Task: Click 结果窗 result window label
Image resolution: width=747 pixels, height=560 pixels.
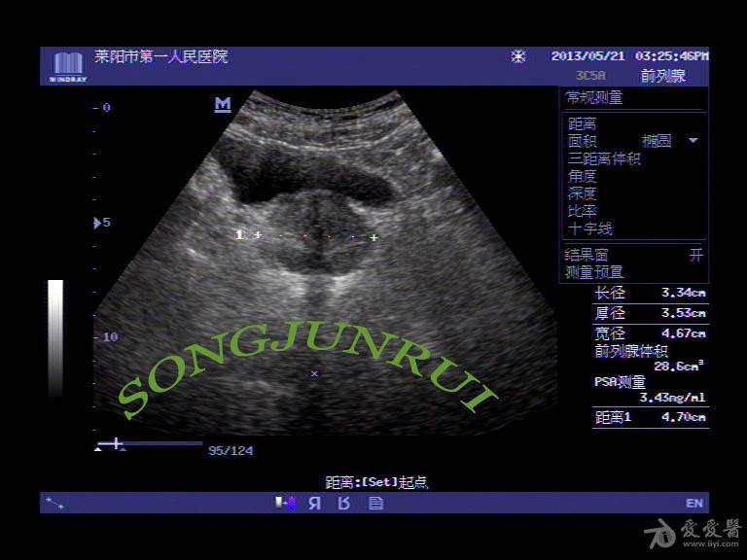Action: [x=586, y=256]
